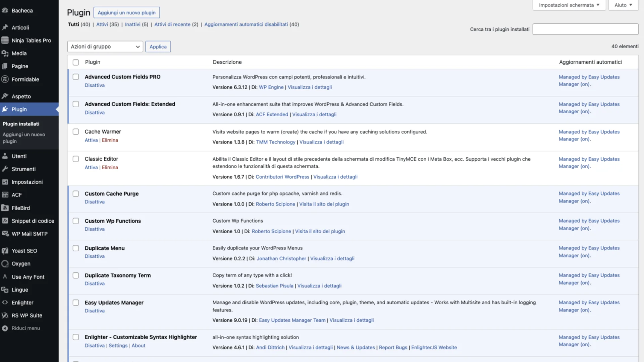644x362 pixels.
Task: Filter by Attivi di recente
Action: pos(172,24)
